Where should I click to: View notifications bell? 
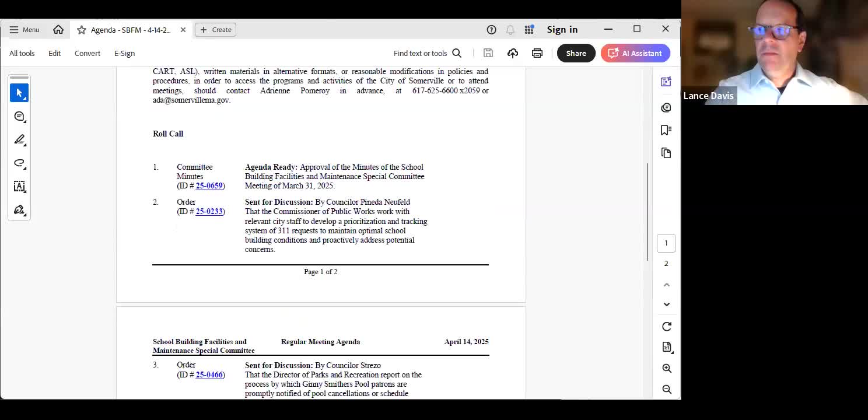510,30
